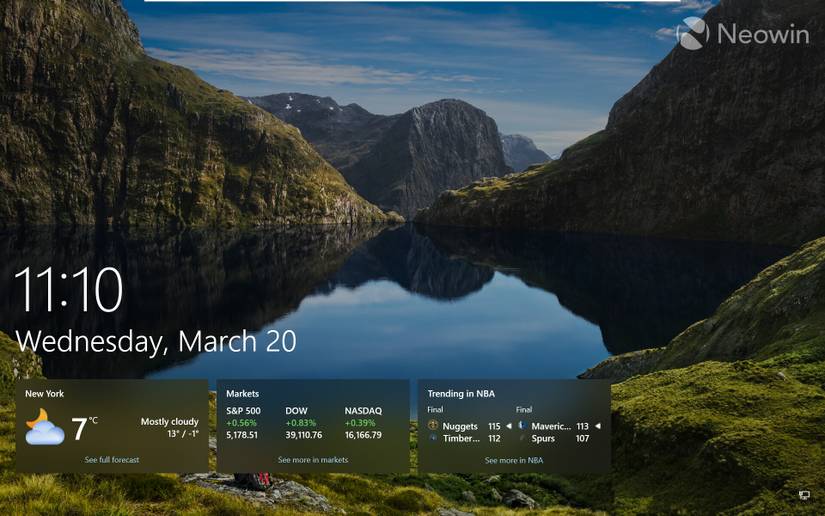The height and width of the screenshot is (516, 825).
Task: Click the Wednesday, March 20 date text
Action: pyautogui.click(x=156, y=342)
